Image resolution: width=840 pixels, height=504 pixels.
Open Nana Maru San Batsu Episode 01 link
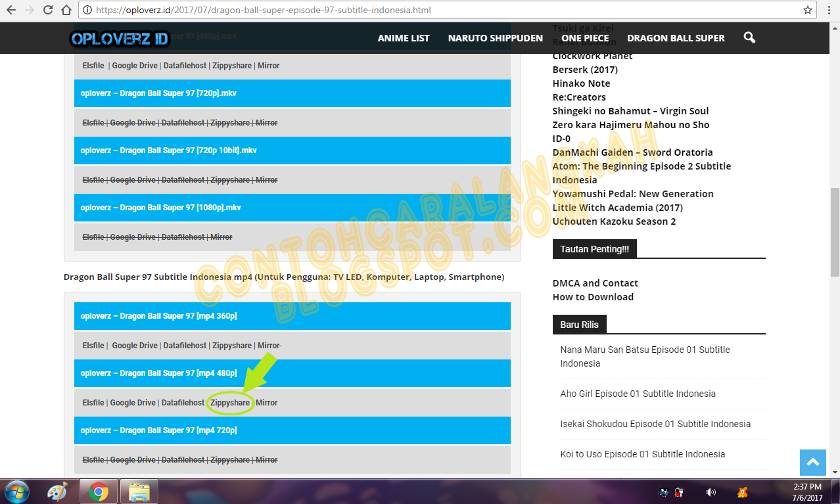click(645, 356)
